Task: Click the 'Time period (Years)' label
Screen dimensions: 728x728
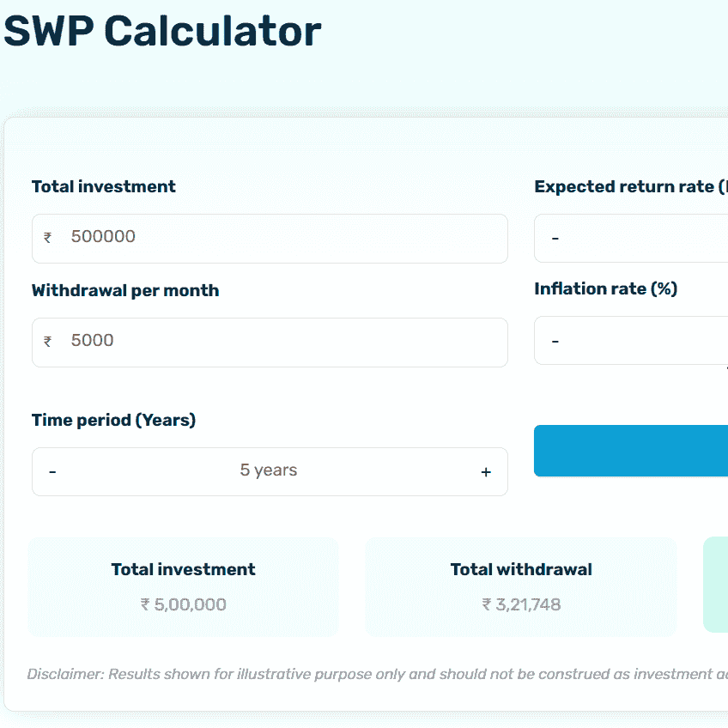Action: click(x=114, y=420)
